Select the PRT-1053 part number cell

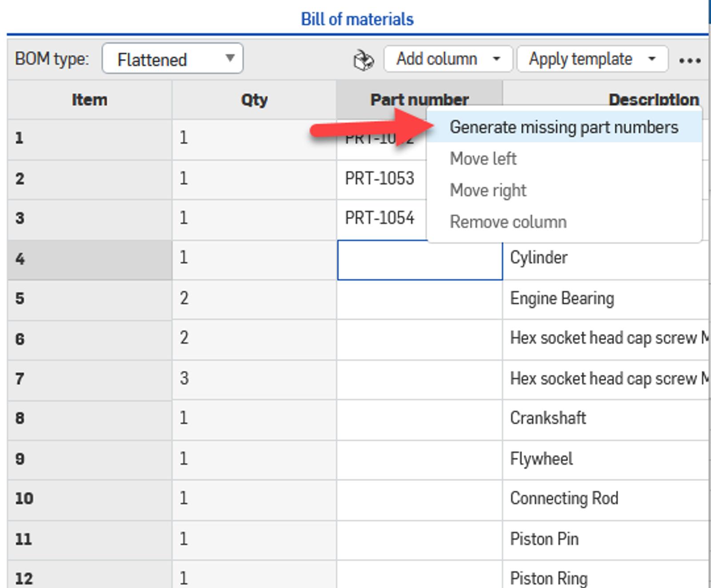point(380,179)
